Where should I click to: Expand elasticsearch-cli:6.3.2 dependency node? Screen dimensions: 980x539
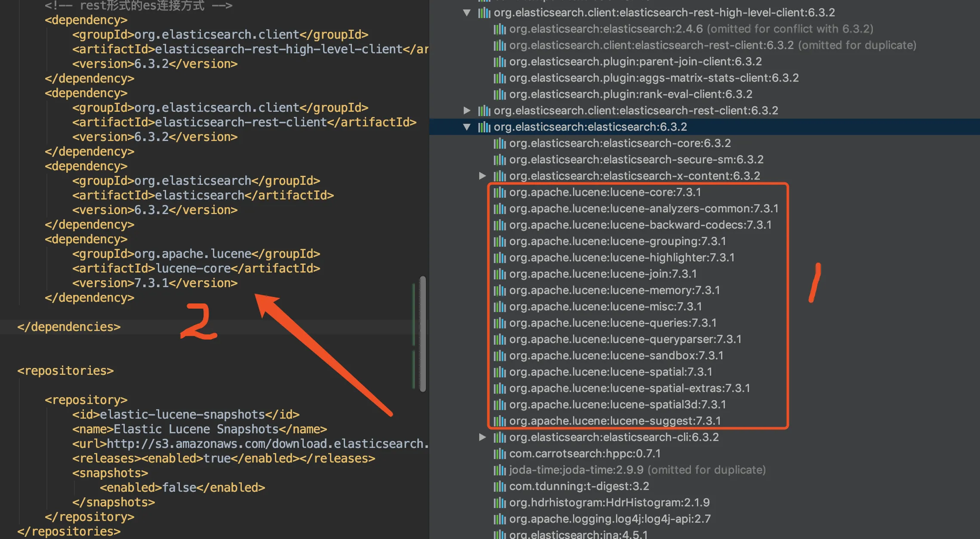(x=482, y=437)
